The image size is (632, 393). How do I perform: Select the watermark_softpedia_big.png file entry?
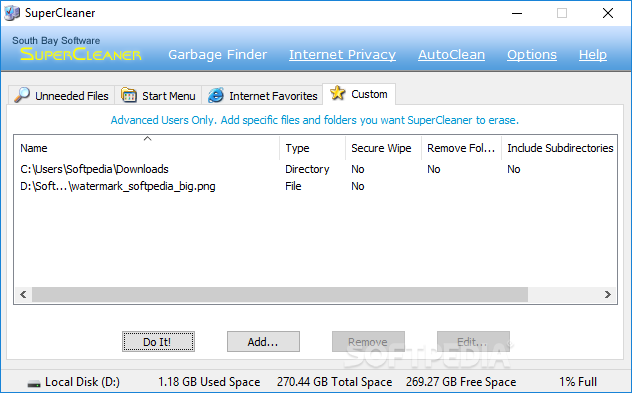click(118, 186)
